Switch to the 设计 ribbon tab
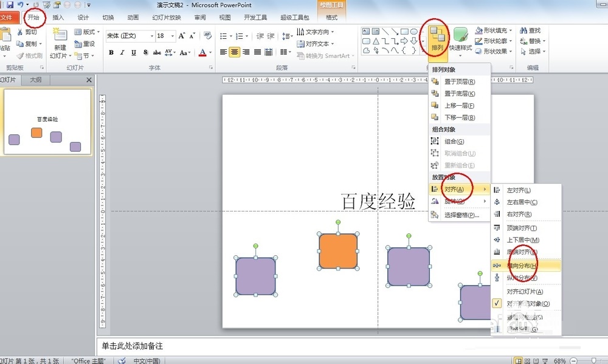The width and height of the screenshot is (608, 364). point(84,17)
